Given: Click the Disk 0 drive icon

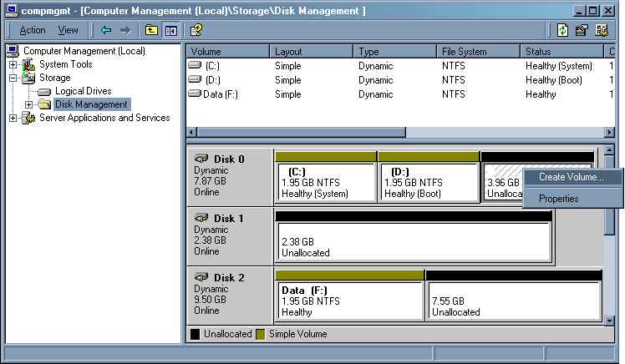Looking at the screenshot, I should [201, 159].
